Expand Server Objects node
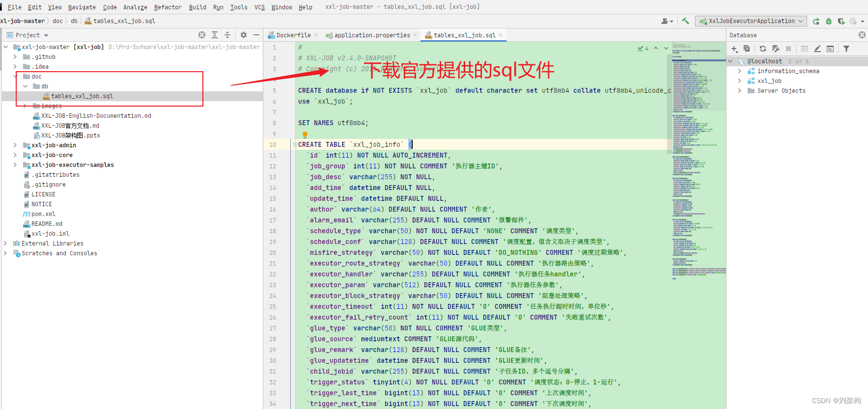 pos(740,91)
